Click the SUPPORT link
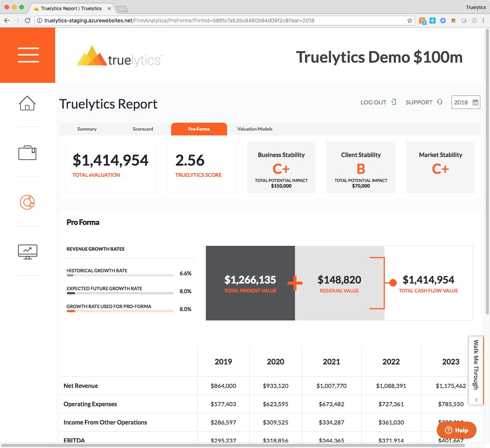Image resolution: width=490 pixels, height=448 pixels. [x=419, y=102]
